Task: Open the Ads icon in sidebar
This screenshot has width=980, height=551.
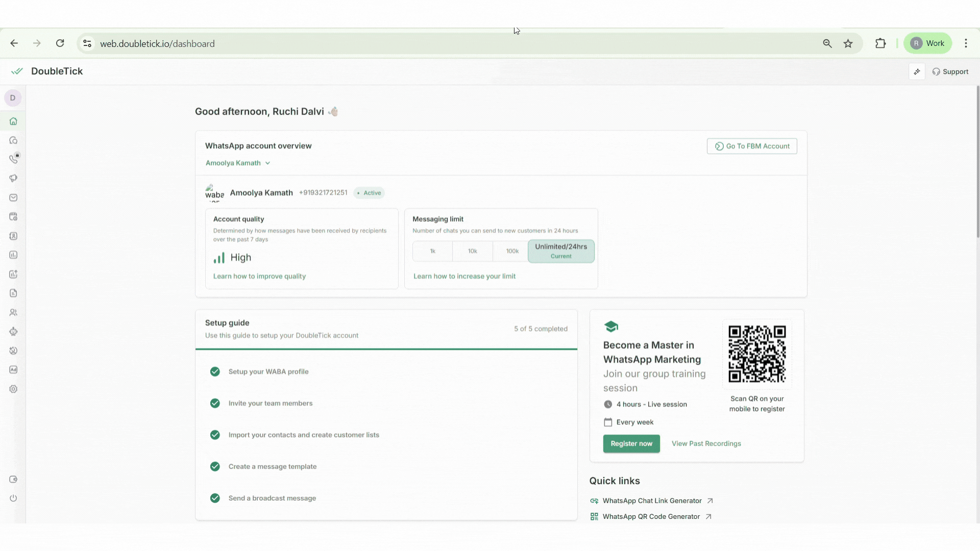Action: (x=13, y=370)
